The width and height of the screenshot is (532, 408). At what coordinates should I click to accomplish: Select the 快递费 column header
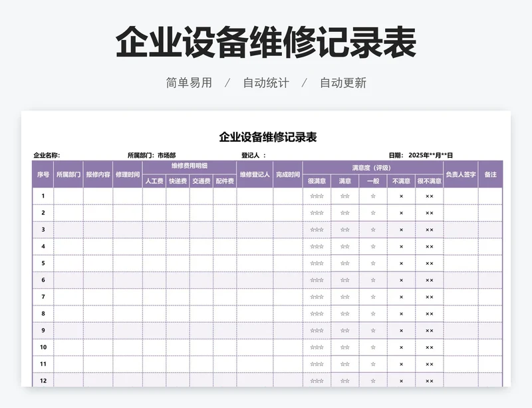tap(178, 182)
